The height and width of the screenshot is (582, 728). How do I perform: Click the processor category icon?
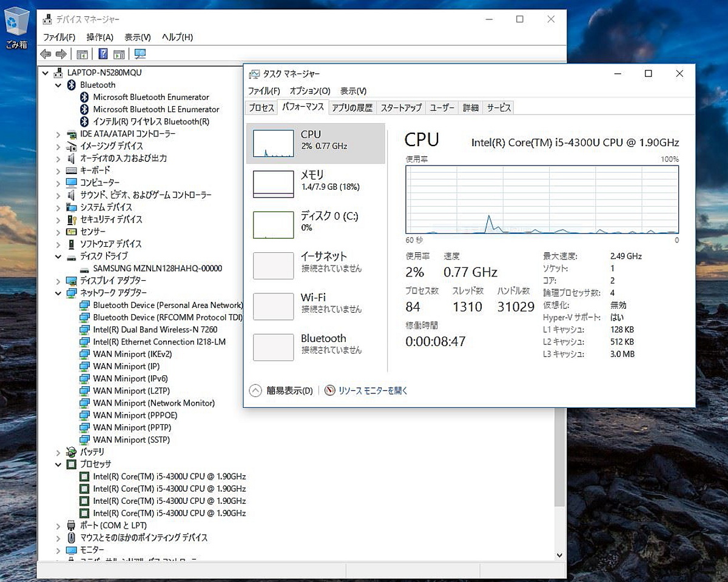pos(72,464)
